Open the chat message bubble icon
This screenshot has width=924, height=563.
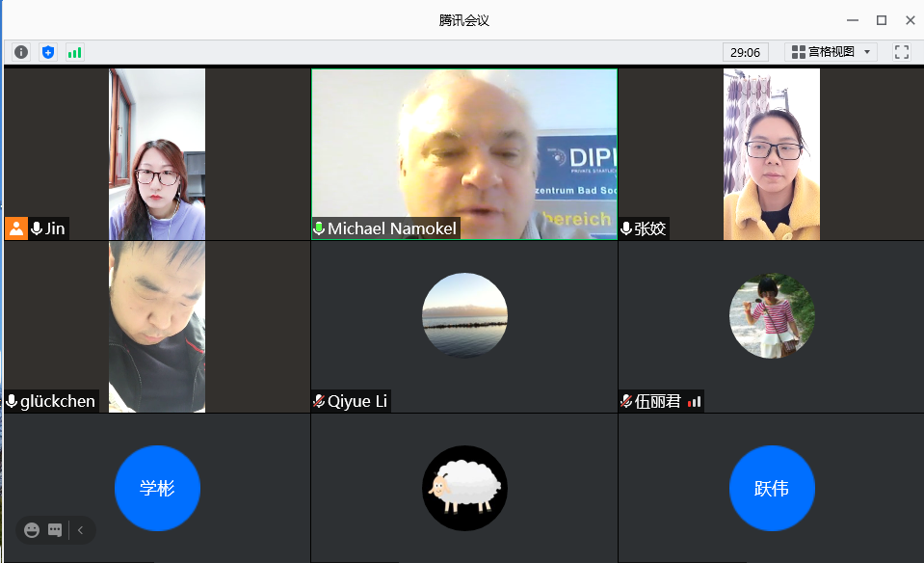coord(55,529)
